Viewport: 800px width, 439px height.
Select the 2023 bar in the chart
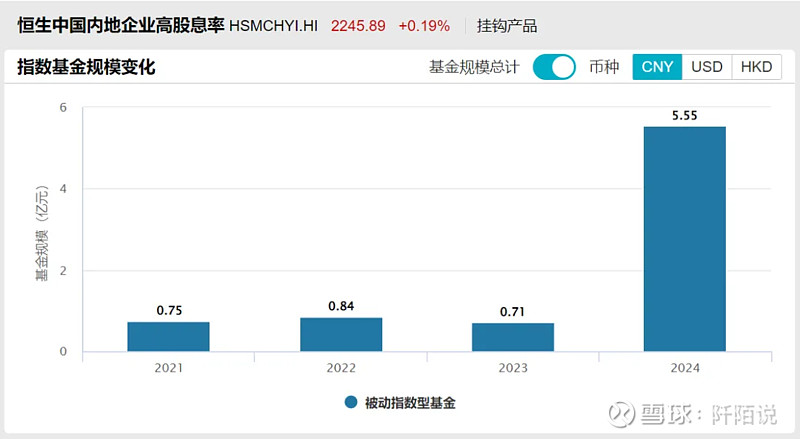(x=513, y=337)
